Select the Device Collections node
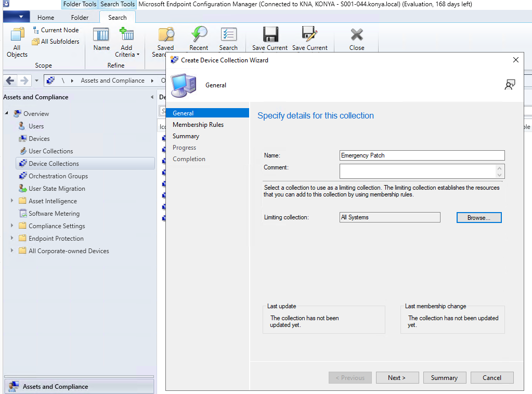Screen dimensions: 532x394 pyautogui.click(x=85, y=163)
